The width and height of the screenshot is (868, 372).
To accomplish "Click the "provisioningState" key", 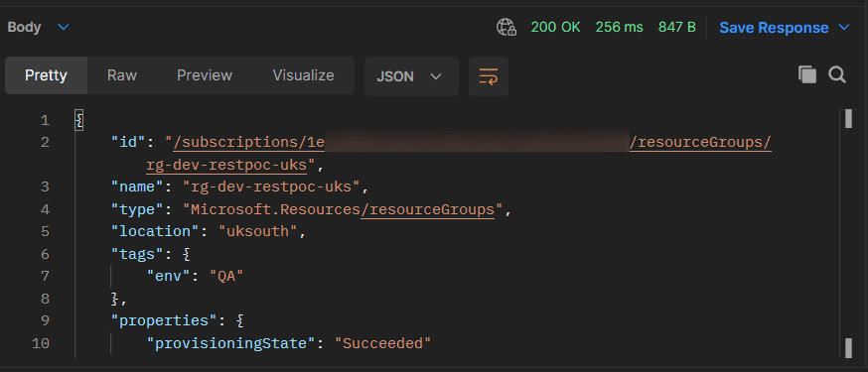I will 231,343.
